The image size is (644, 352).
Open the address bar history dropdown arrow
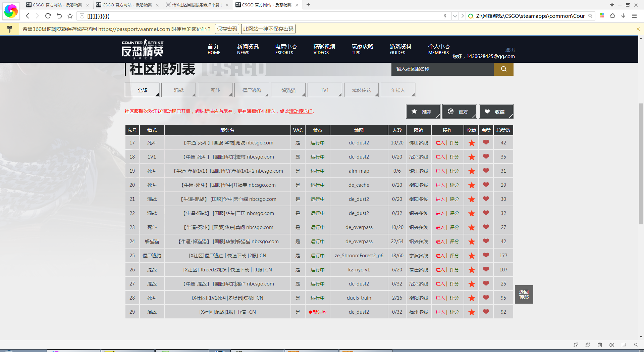coord(455,16)
